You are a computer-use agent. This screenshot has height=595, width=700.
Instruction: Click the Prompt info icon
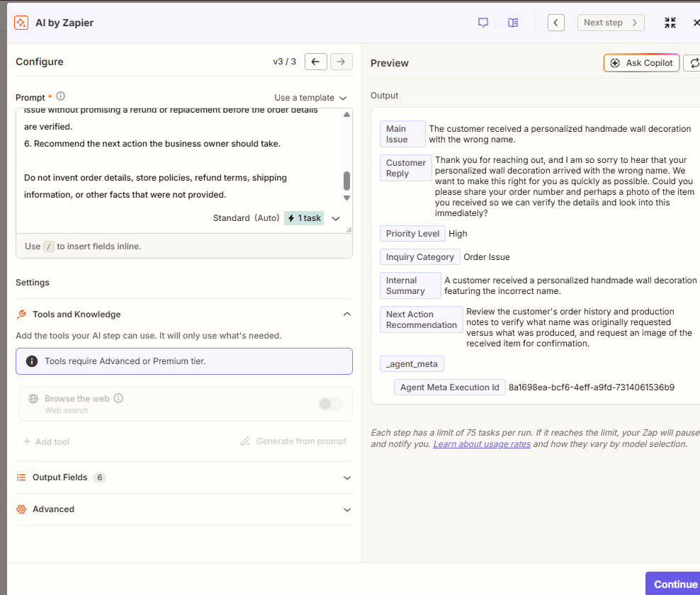click(61, 96)
